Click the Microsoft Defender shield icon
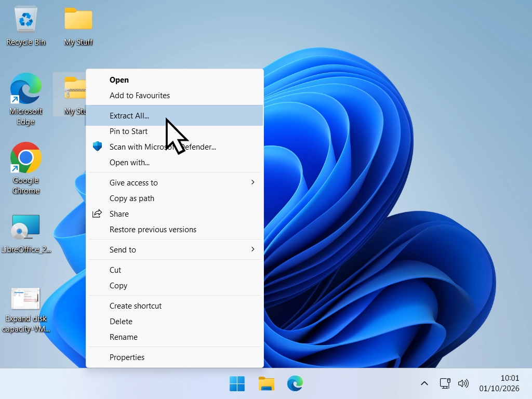 click(97, 146)
